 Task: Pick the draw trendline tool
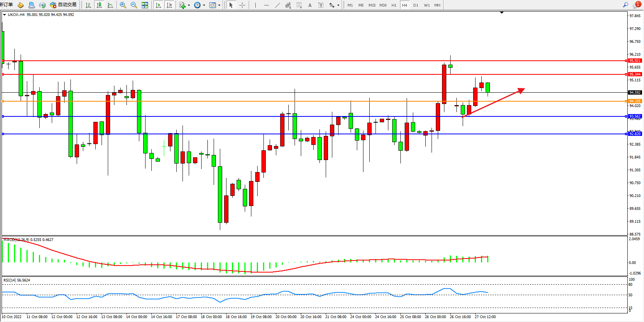pyautogui.click(x=277, y=5)
